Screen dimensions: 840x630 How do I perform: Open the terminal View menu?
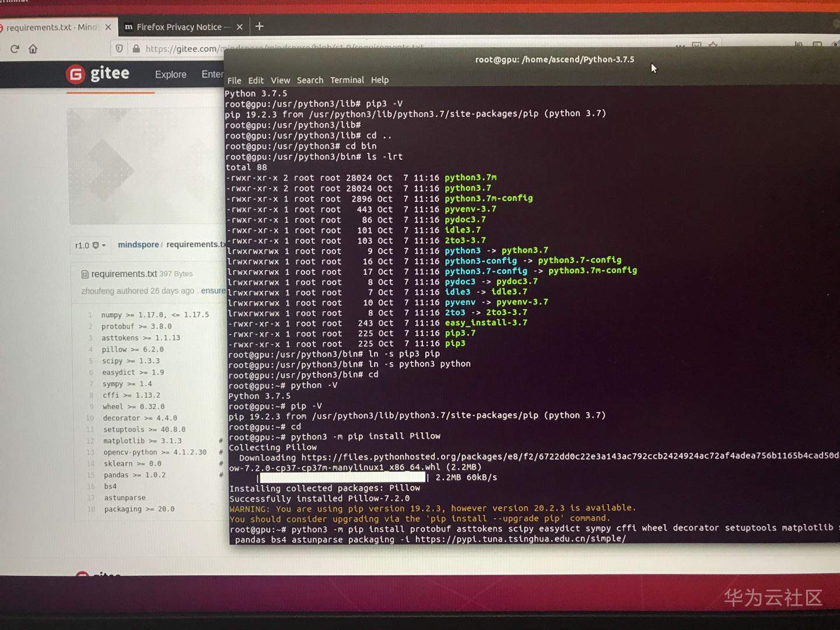click(281, 80)
